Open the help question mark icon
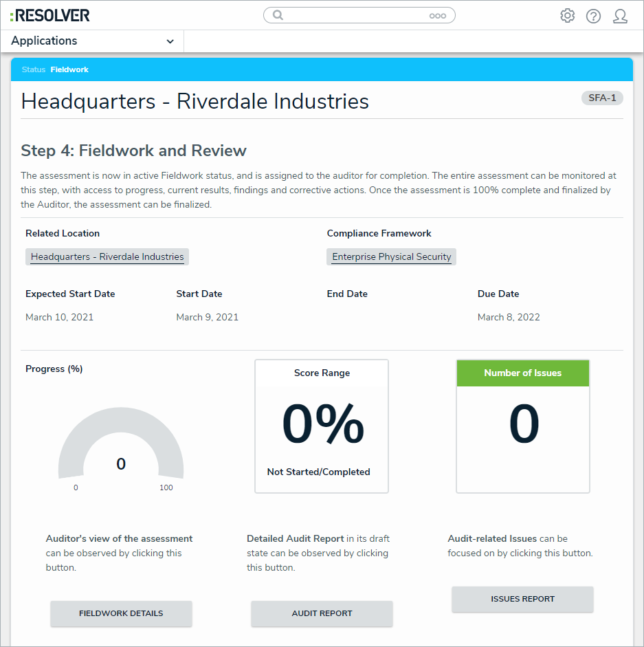Screen dimensions: 644x647 593,16
